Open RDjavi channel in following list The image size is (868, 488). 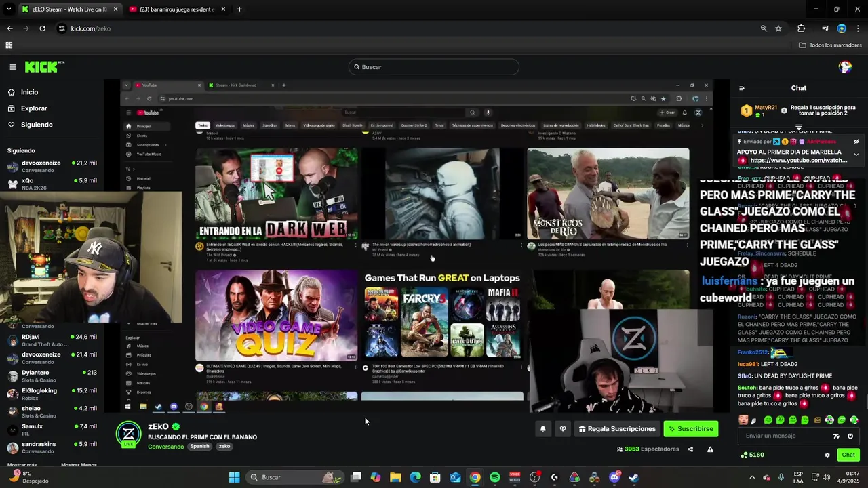coord(52,340)
